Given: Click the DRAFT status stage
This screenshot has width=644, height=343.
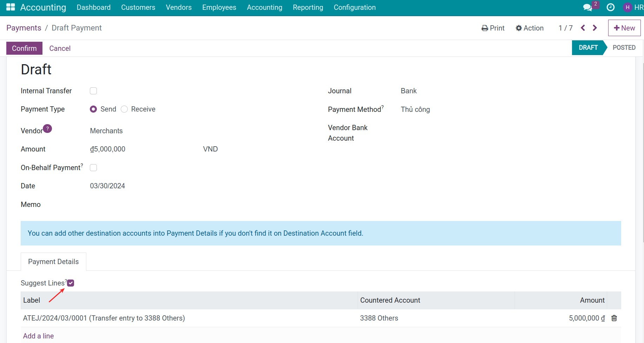Looking at the screenshot, I should point(588,48).
